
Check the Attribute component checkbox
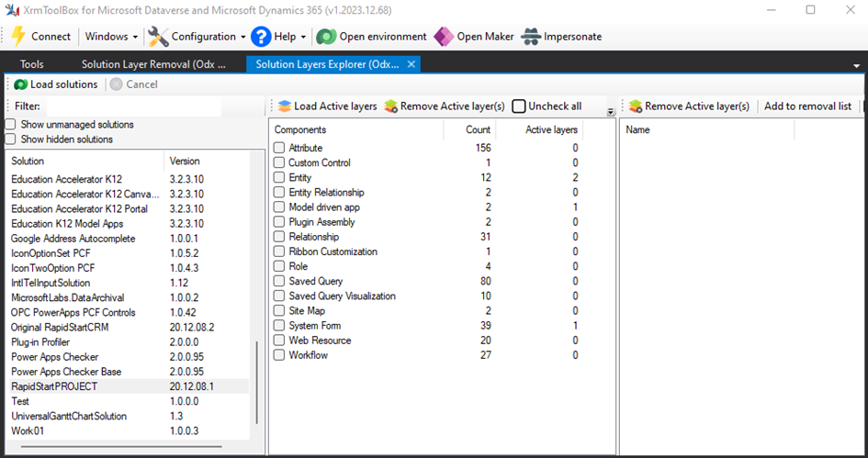279,149
